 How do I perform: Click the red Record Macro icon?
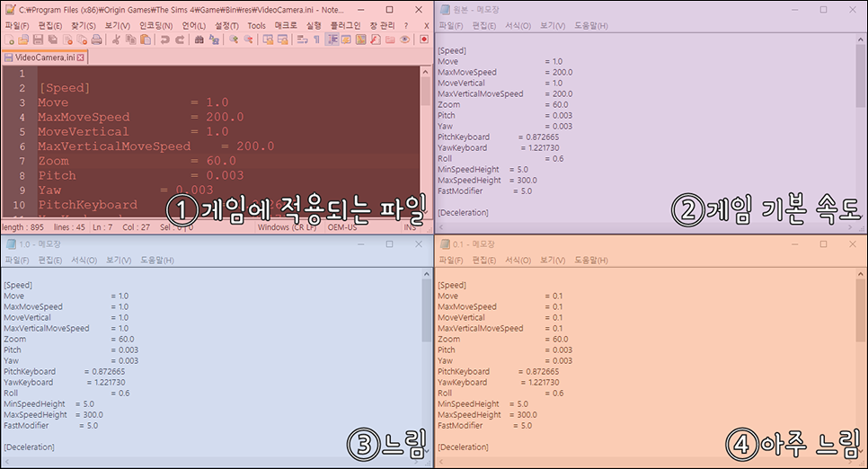tap(424, 40)
